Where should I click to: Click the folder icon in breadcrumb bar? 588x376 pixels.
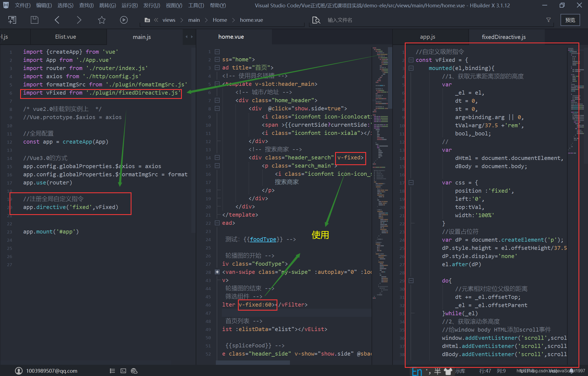click(x=147, y=20)
